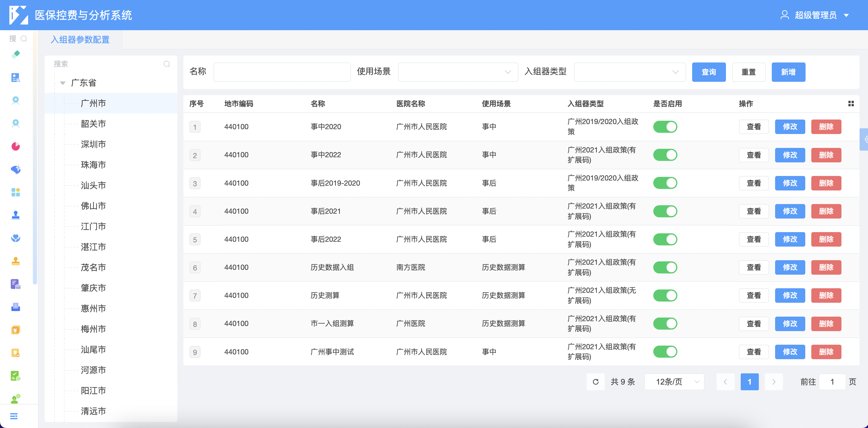Click the 查询 button
Image resolution: width=868 pixels, height=428 pixels.
709,72
